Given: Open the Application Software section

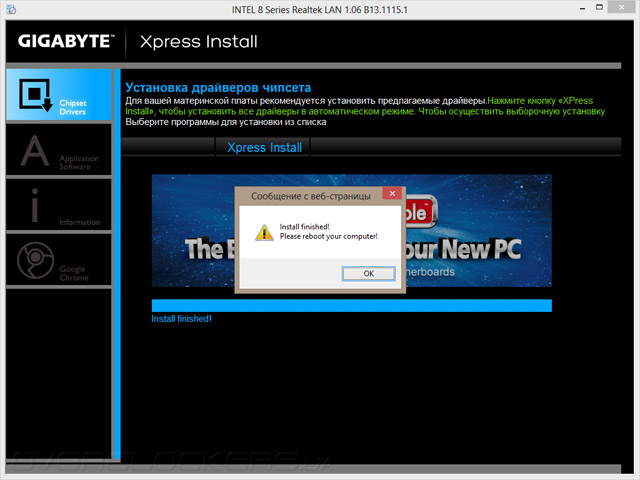Looking at the screenshot, I should point(59,150).
